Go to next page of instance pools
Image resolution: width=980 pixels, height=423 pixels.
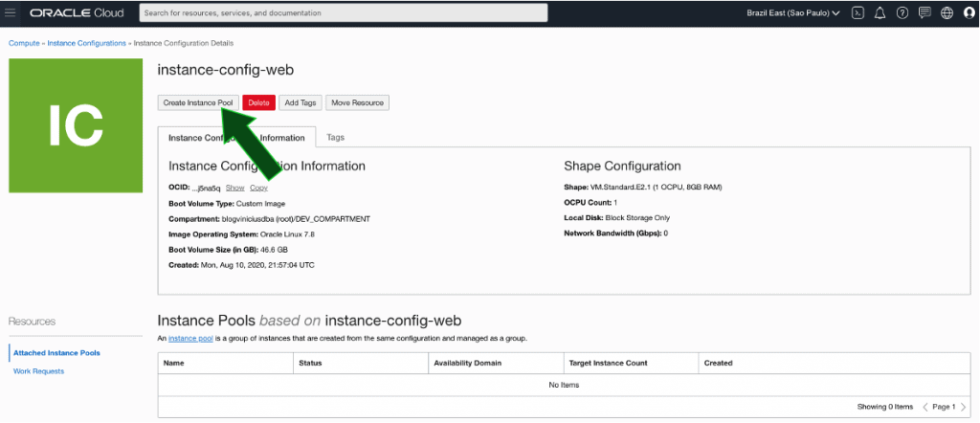[x=961, y=407]
